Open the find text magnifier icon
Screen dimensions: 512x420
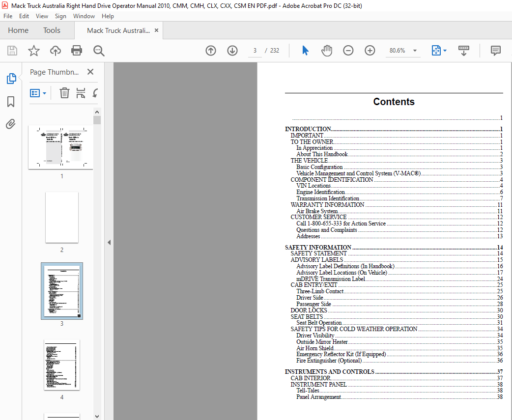(x=99, y=51)
